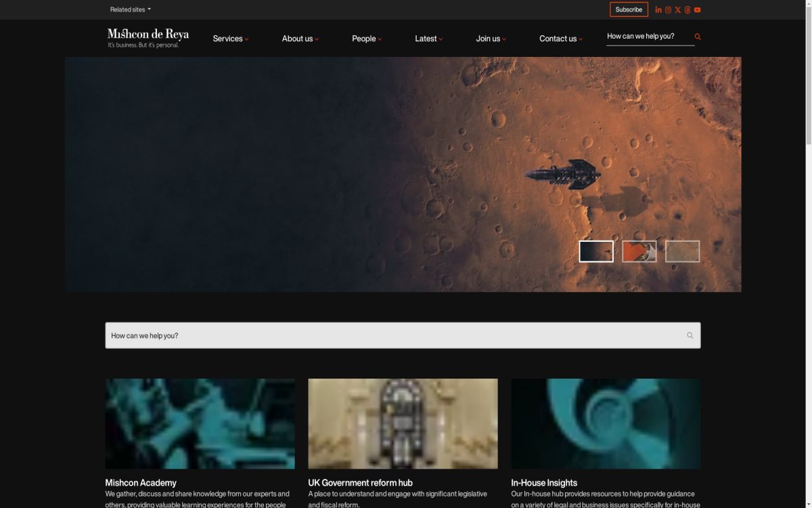This screenshot has height=508, width=812.
Task: Switch to the second hero slide thumbnail
Action: [x=639, y=251]
